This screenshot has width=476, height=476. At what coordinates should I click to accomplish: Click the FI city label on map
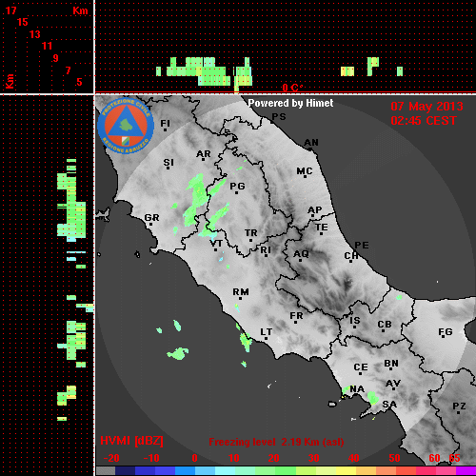165,123
